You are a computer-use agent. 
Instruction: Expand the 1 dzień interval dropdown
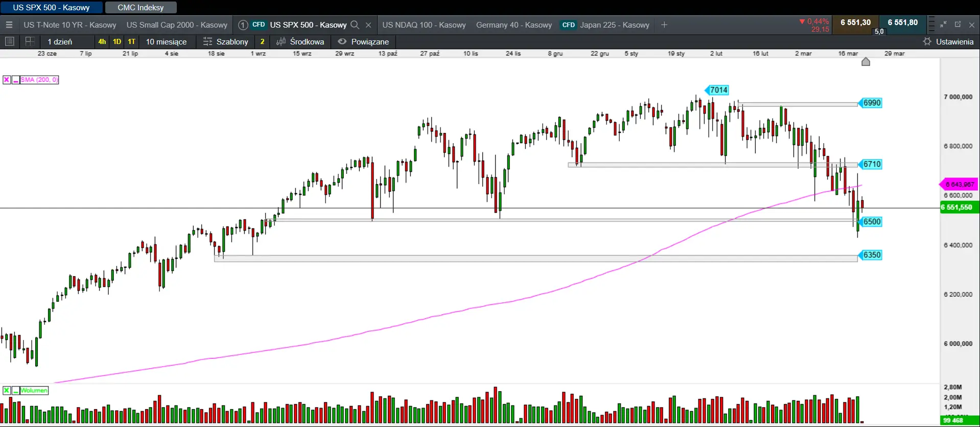click(60, 41)
